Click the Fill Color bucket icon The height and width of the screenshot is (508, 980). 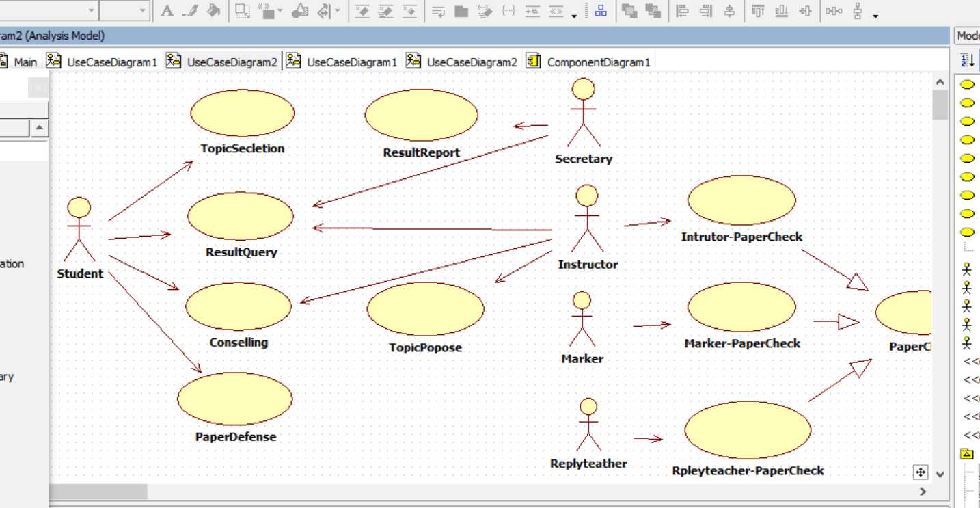(x=214, y=11)
